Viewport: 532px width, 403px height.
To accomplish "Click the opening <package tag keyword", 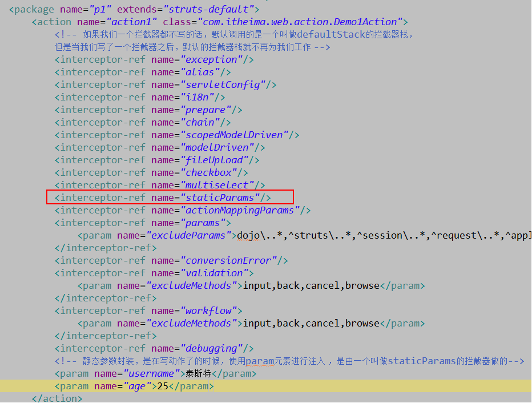I will tap(31, 10).
